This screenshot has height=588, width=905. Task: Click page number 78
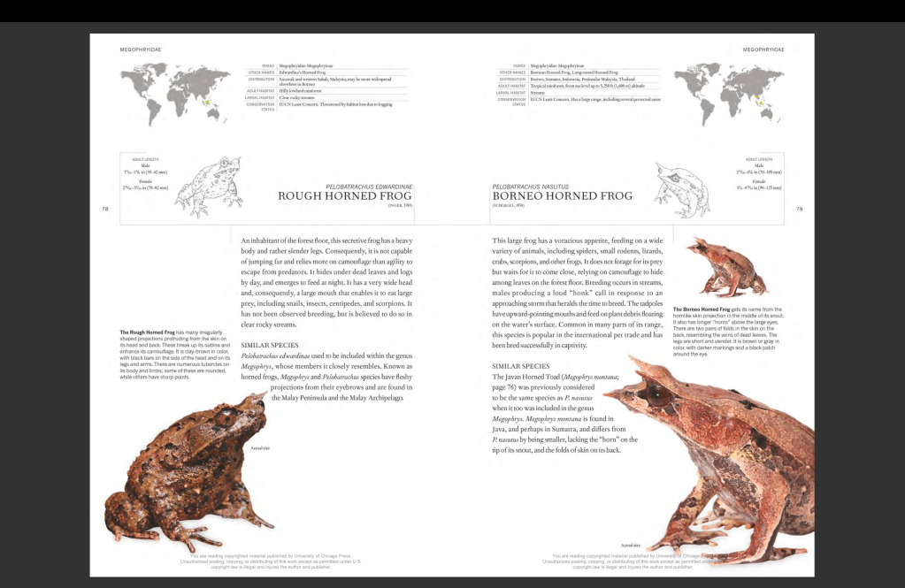[105, 210]
